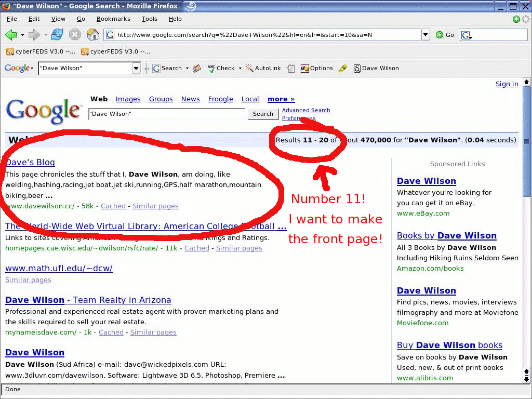
Task: Click the first cyberFEDS V3.0 feed bookmark
Action: pos(41,51)
